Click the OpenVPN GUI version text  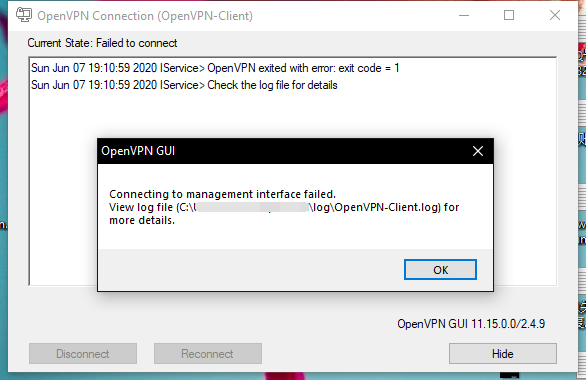(471, 324)
